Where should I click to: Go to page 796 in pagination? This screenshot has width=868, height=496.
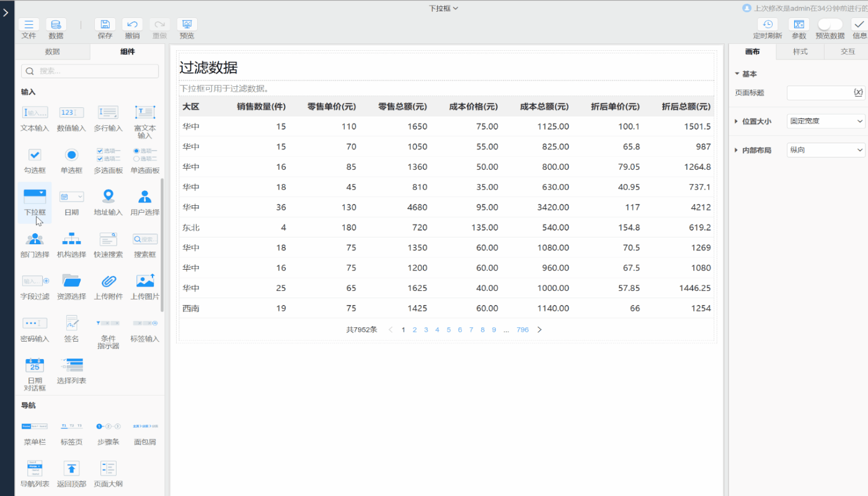coord(523,330)
